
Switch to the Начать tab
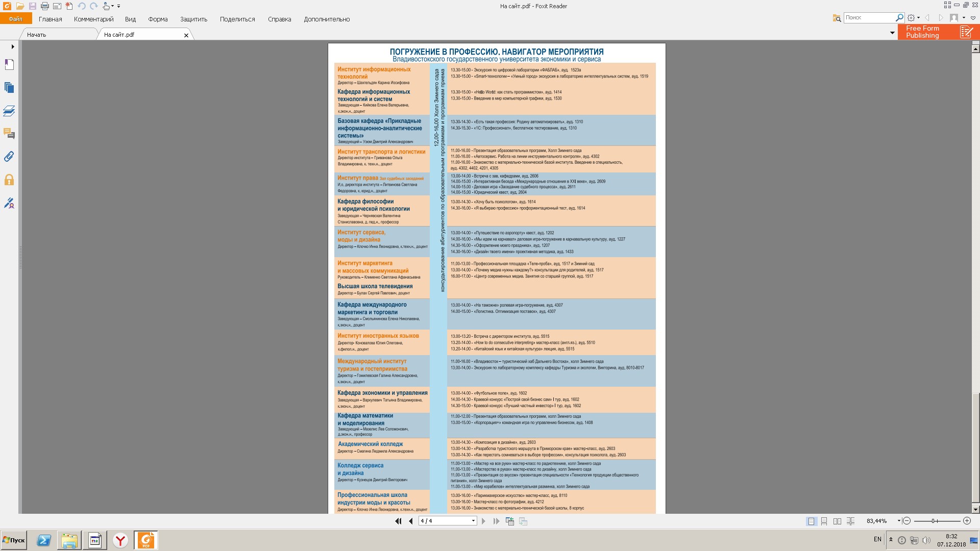pos(37,35)
